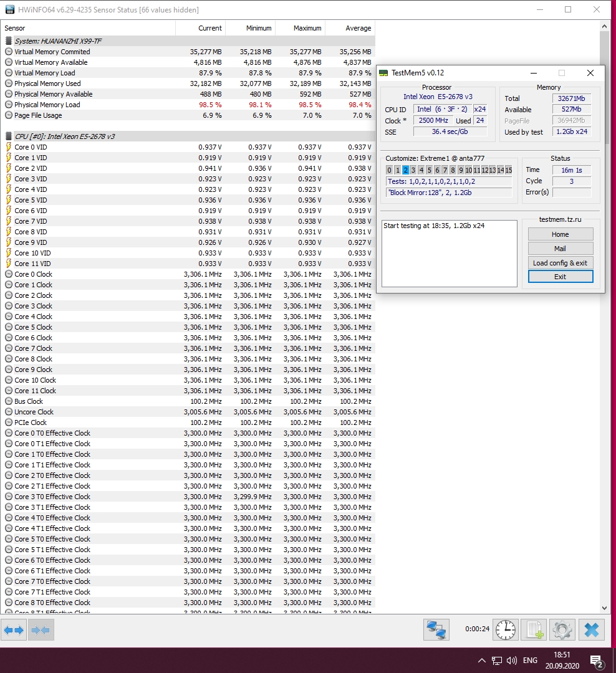Select the Page File Usage row
Viewport: 616px width, 673px height.
click(188, 115)
